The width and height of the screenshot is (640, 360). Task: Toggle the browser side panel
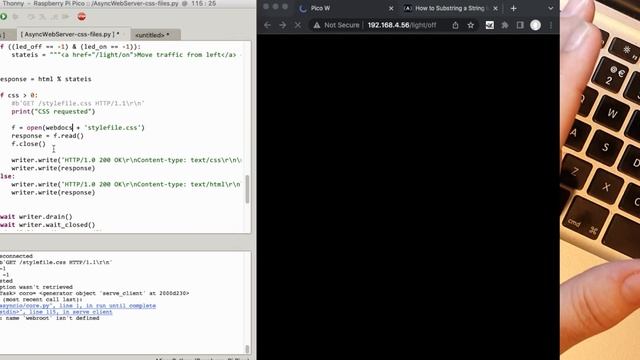pos(520,25)
